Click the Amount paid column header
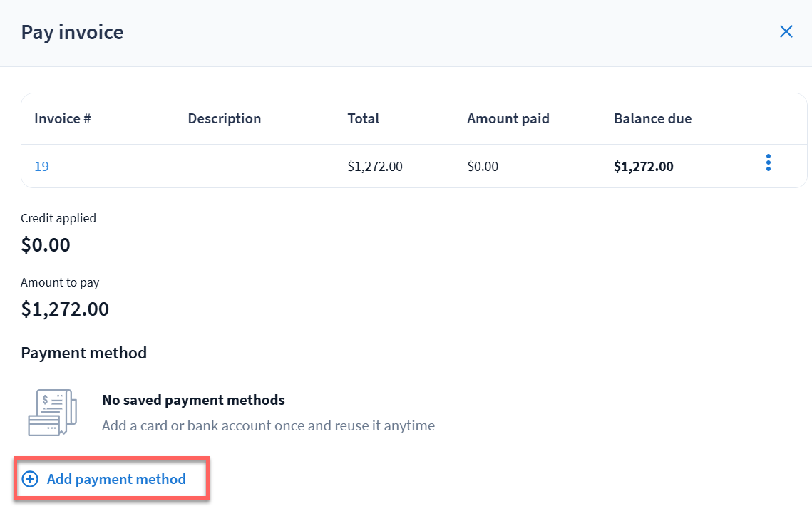The width and height of the screenshot is (812, 516). click(508, 119)
